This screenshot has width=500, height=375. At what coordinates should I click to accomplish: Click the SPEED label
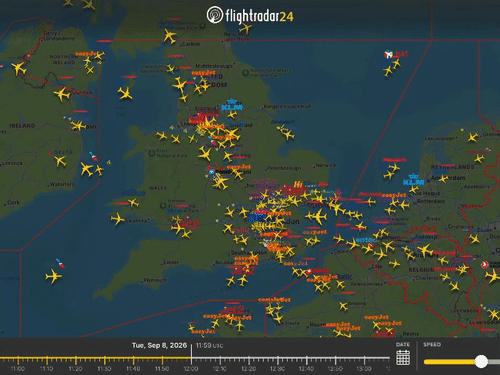[x=432, y=345]
